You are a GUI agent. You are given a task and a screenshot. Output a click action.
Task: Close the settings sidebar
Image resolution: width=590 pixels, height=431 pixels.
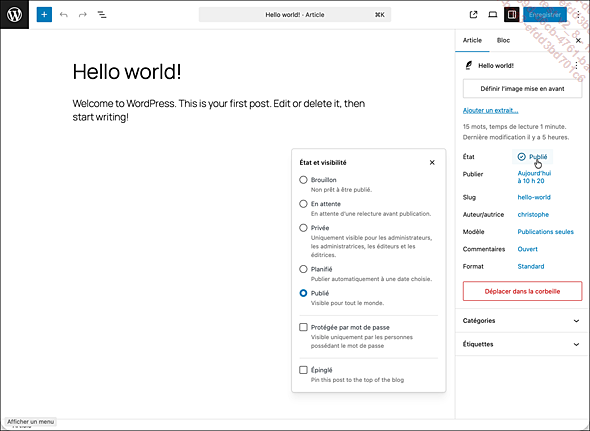[x=578, y=40]
